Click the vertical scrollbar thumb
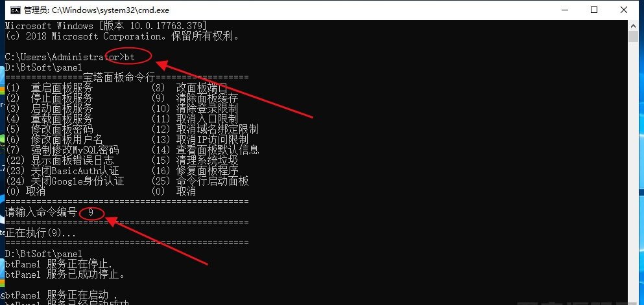The height and width of the screenshot is (305, 644). (x=633, y=36)
